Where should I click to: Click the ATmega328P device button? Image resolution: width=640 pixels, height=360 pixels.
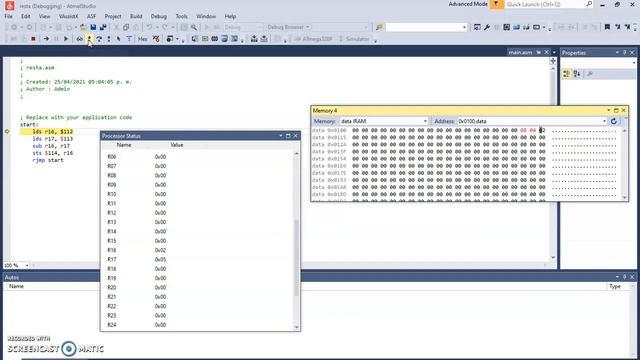click(313, 39)
